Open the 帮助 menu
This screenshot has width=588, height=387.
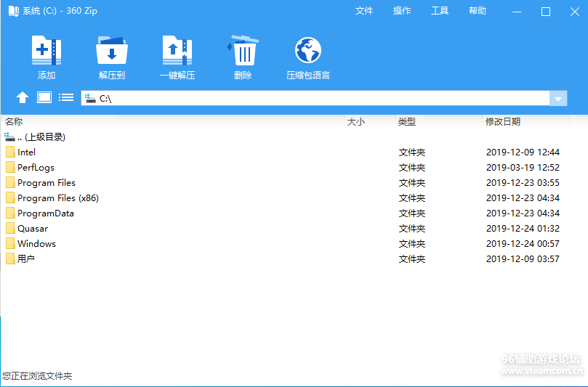tap(478, 11)
